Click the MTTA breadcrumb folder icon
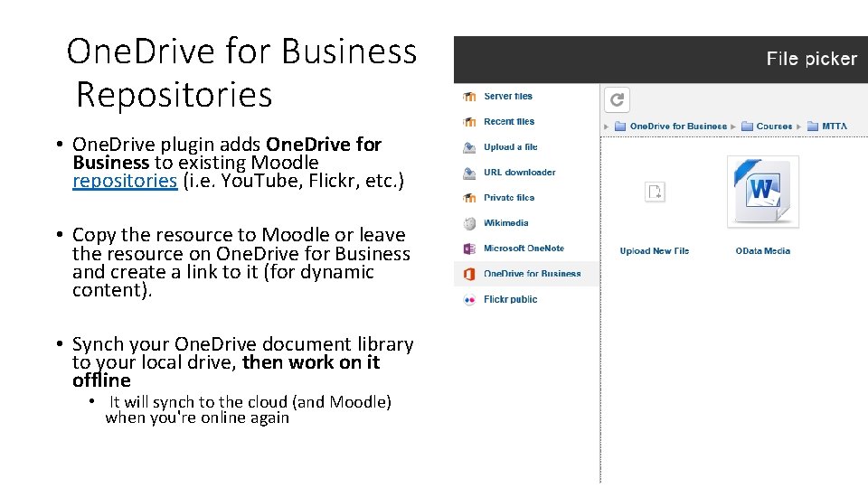The width and height of the screenshot is (868, 488). point(813,127)
